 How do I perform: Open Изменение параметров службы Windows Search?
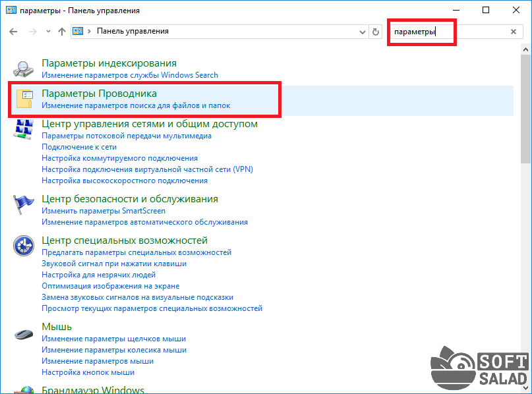pyautogui.click(x=130, y=75)
